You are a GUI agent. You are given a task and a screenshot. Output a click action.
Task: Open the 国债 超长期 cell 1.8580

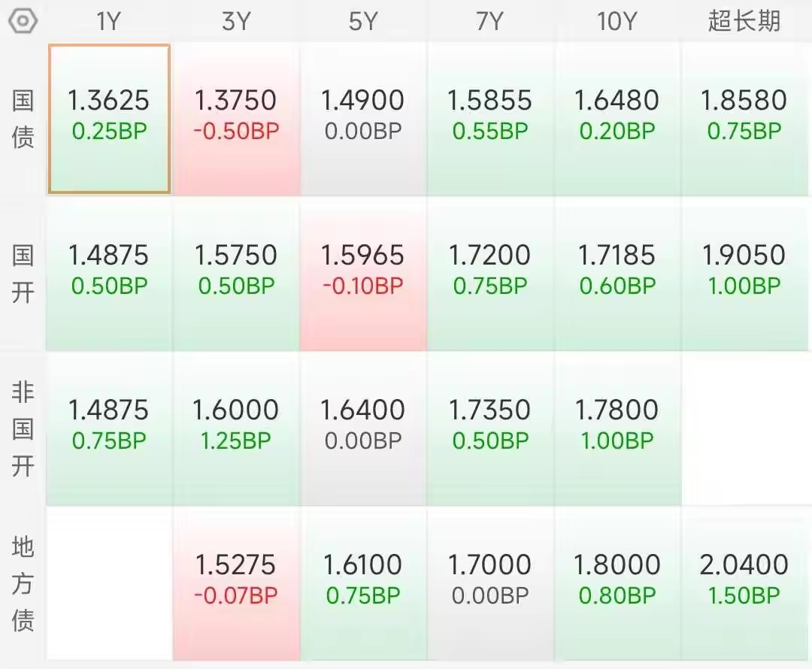(744, 119)
